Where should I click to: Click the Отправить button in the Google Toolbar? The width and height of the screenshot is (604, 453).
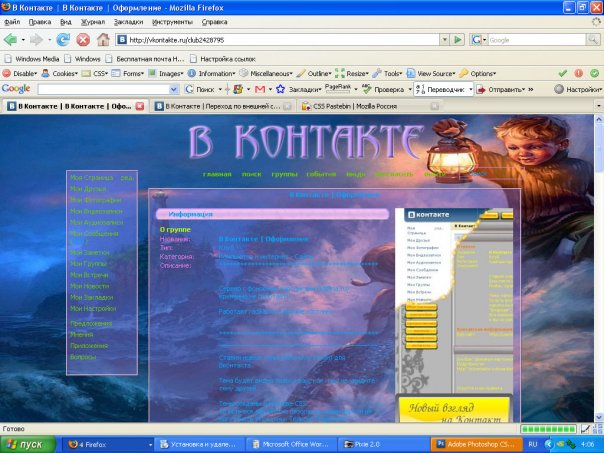[x=501, y=89]
